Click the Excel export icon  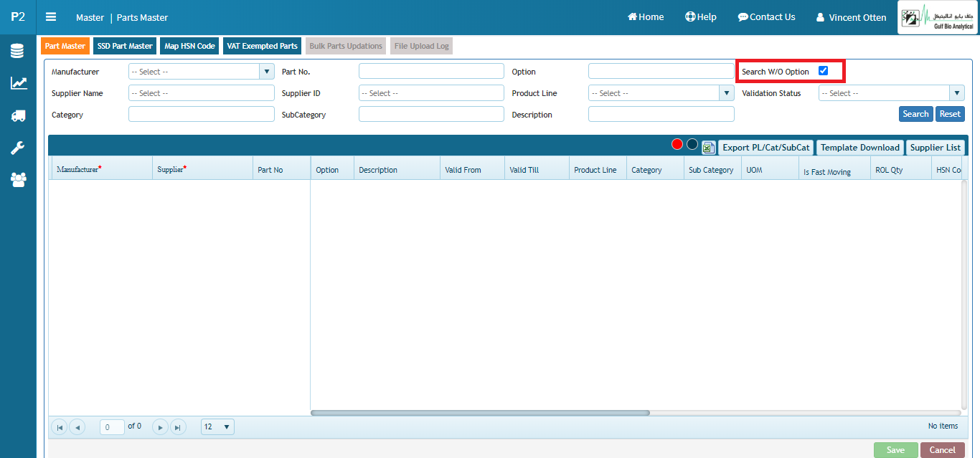point(708,148)
